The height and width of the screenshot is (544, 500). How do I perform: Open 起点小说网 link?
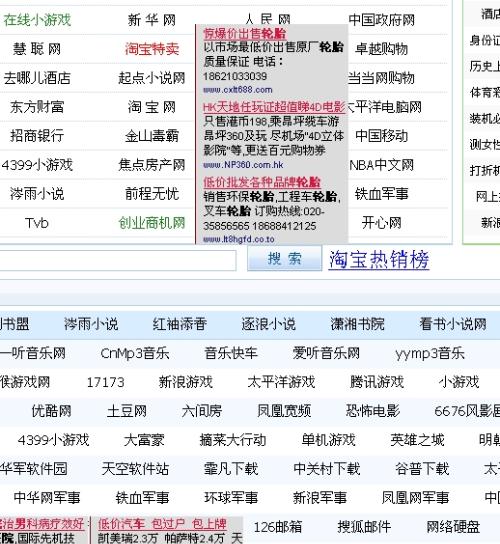coord(152,78)
